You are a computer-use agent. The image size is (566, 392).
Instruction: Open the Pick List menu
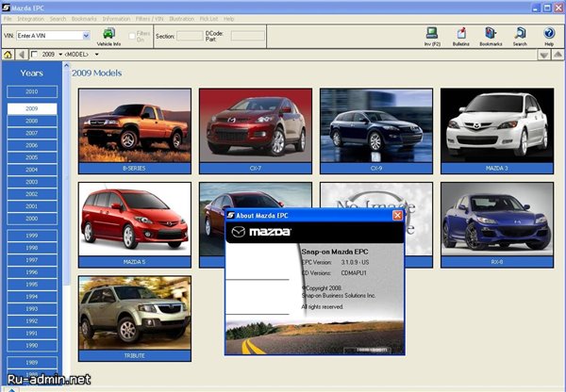[x=208, y=19]
